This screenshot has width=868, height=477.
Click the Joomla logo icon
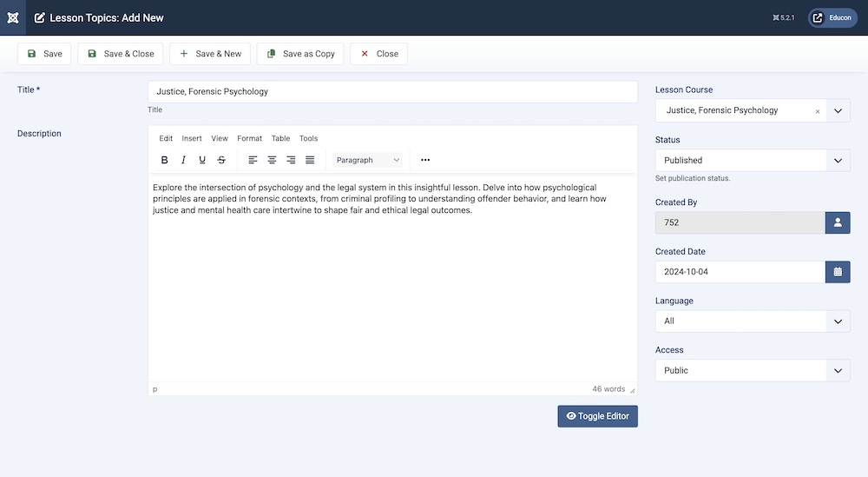coord(12,17)
